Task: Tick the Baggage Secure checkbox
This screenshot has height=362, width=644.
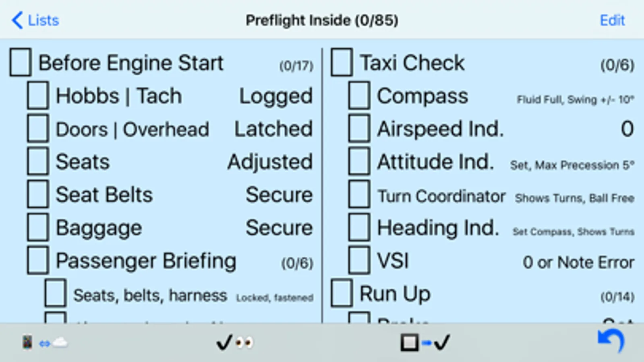Action: (x=38, y=227)
